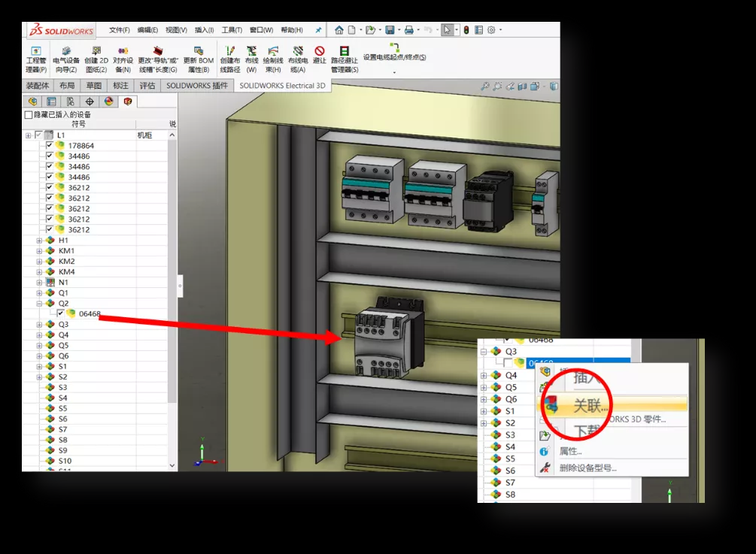Viewport: 756px width, 554px height.
Task: Open 路径避让管理器 tool
Action: click(344, 59)
